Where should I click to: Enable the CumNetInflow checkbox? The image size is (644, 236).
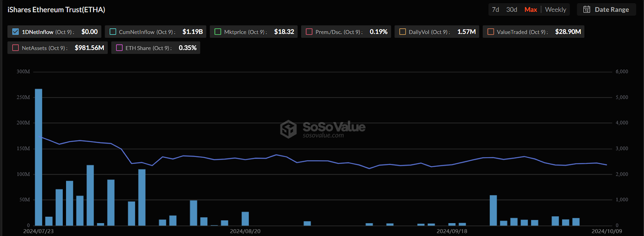click(113, 32)
